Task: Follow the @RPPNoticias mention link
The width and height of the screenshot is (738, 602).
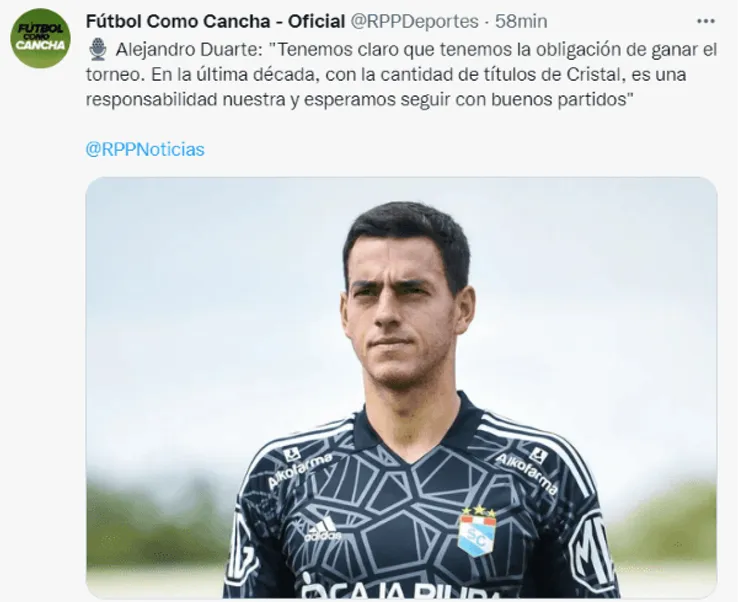Action: [x=145, y=149]
